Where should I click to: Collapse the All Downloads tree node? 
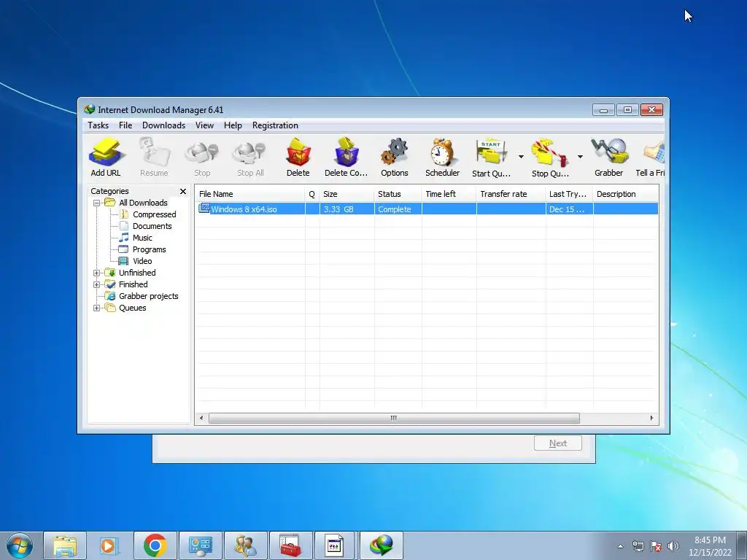click(x=97, y=203)
